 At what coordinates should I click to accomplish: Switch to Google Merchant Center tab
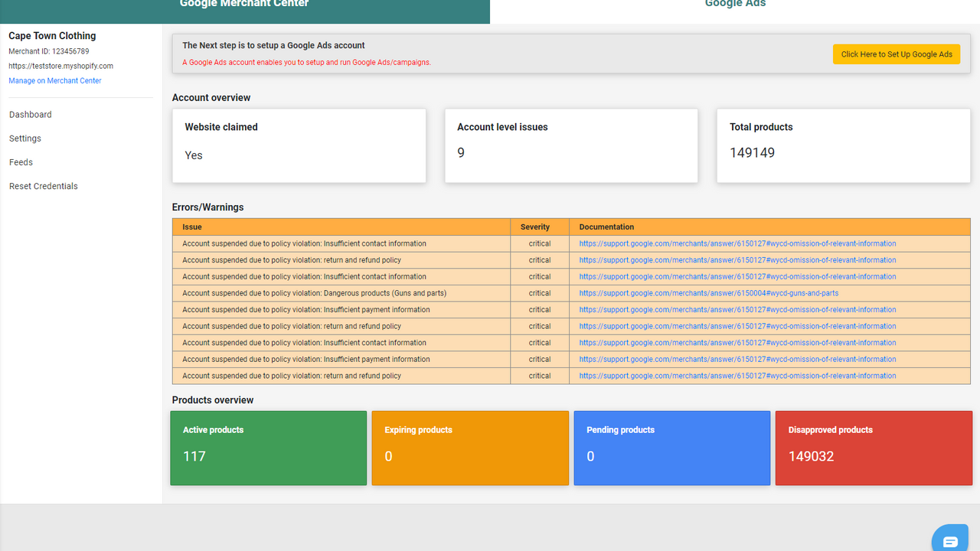[244, 6]
